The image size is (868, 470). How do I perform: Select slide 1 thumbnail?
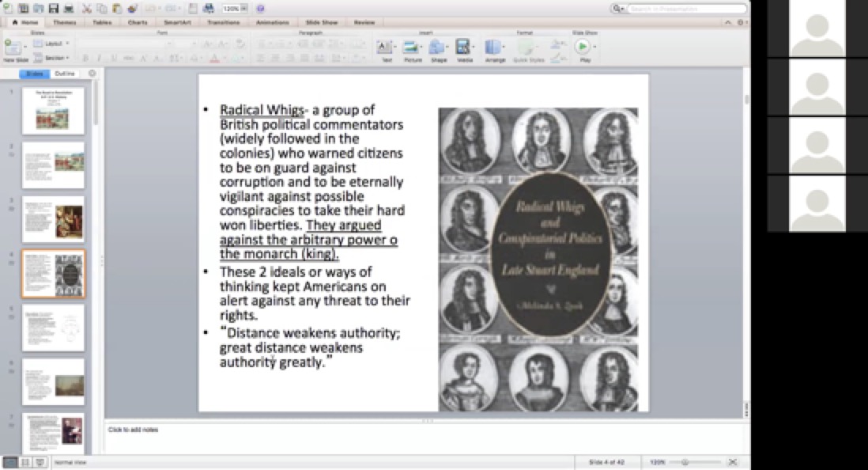(53, 111)
